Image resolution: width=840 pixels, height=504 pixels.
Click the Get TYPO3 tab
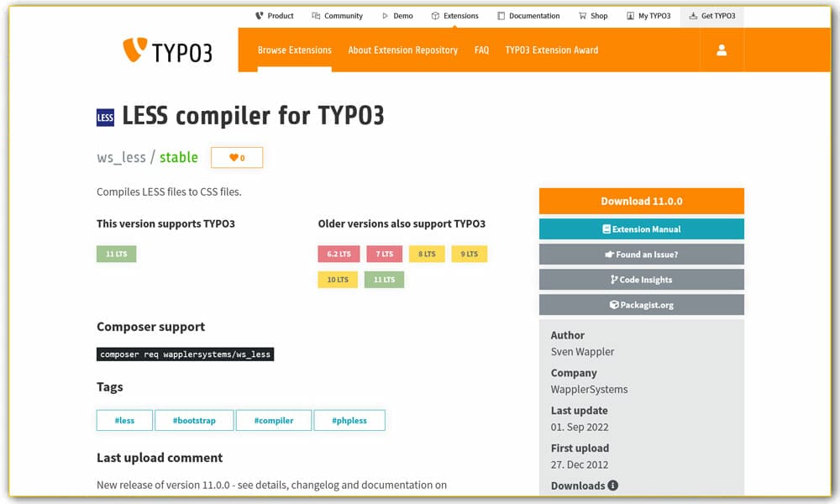(712, 15)
